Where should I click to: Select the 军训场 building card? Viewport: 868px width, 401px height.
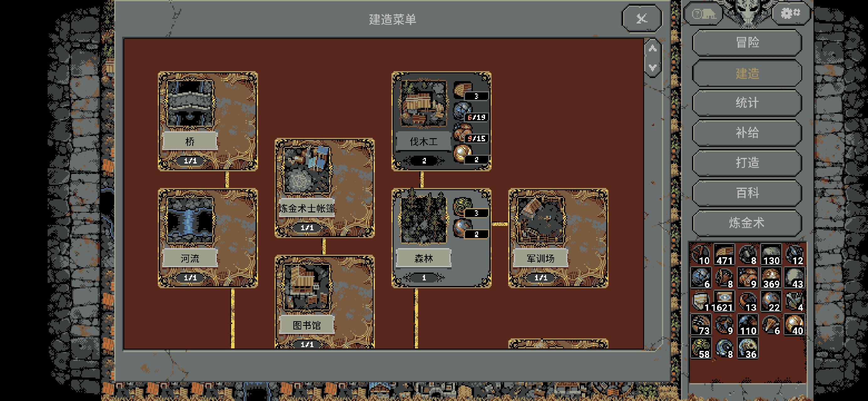(x=558, y=238)
